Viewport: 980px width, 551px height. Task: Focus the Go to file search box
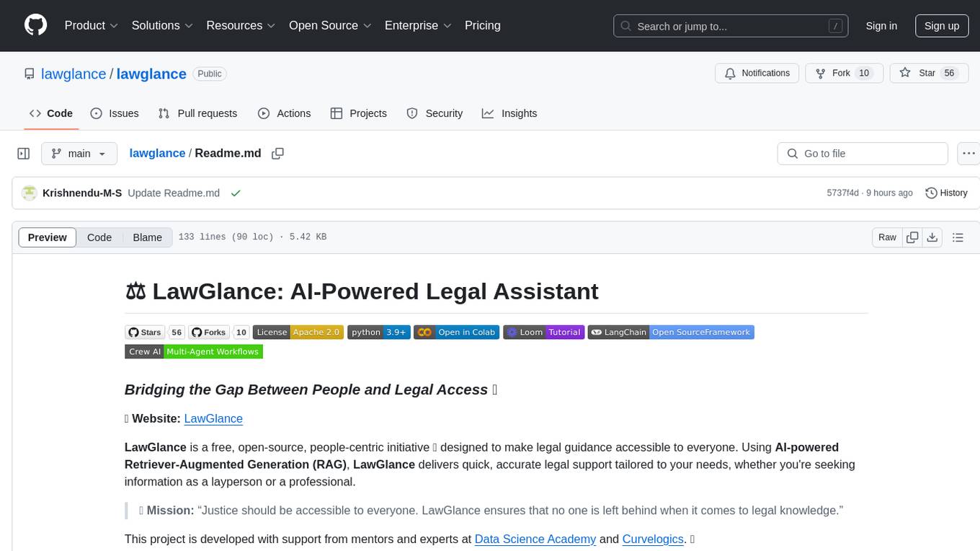point(863,154)
